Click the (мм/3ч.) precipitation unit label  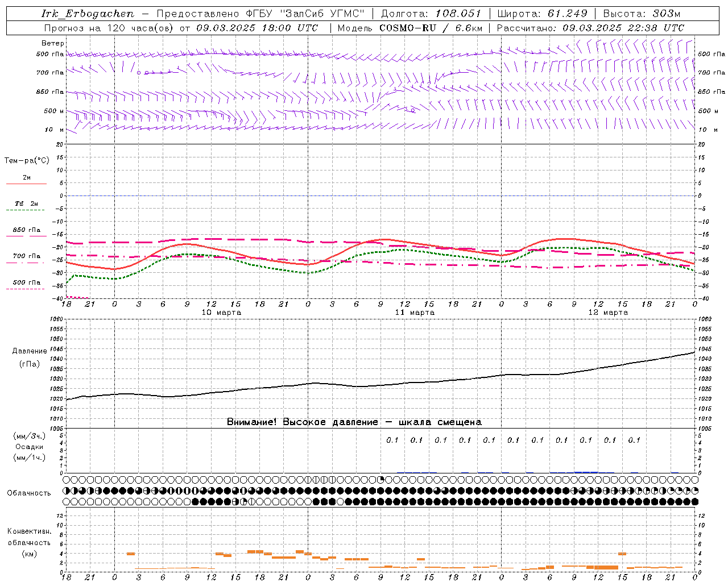[30, 436]
